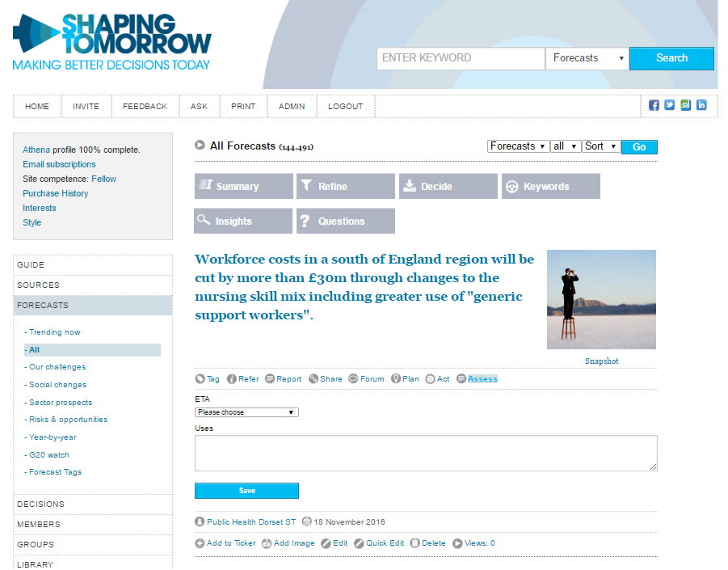
Task: Click the Add to Ticker plus icon
Action: [200, 543]
